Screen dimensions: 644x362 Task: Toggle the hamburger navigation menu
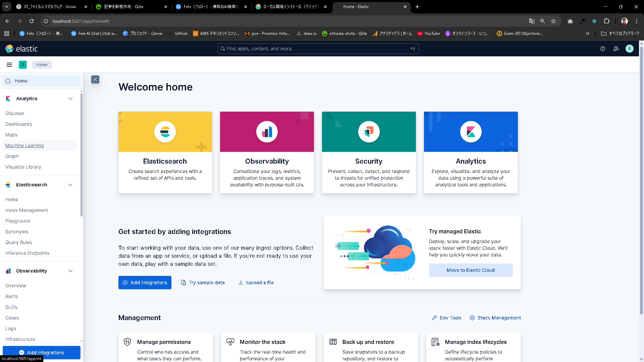(x=9, y=65)
